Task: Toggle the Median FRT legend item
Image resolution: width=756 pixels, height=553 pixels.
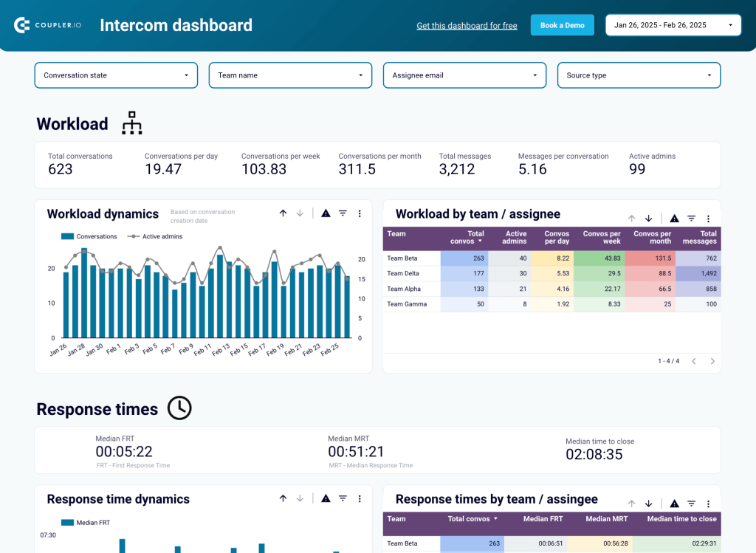Action: click(x=86, y=522)
